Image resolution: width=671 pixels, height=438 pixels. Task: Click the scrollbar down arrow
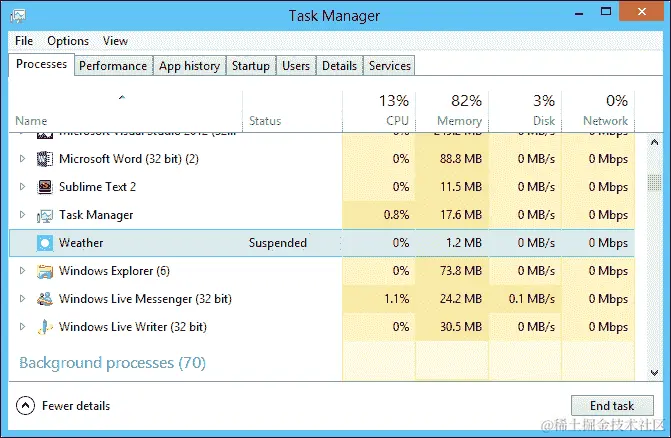654,373
